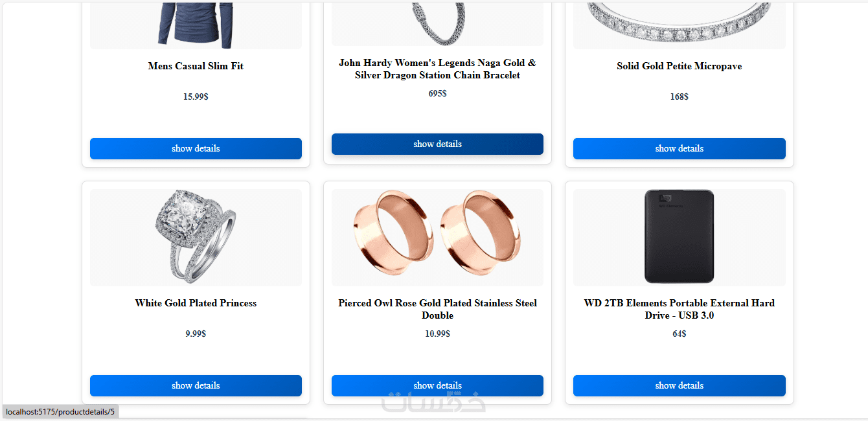Click the White Gold Princess ring image
This screenshot has width=868, height=421.
click(196, 236)
